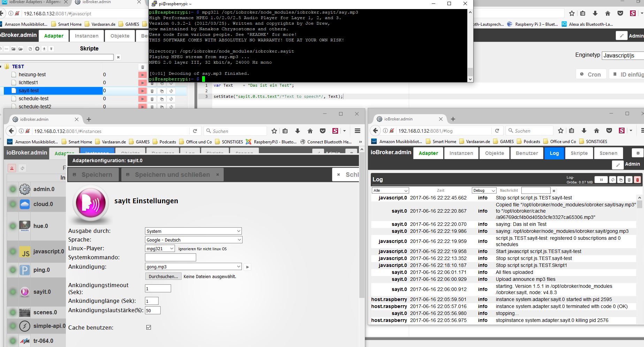This screenshot has width=644, height=347.
Task: Toggle the admin.0 instance green status indicator
Action: point(13,189)
